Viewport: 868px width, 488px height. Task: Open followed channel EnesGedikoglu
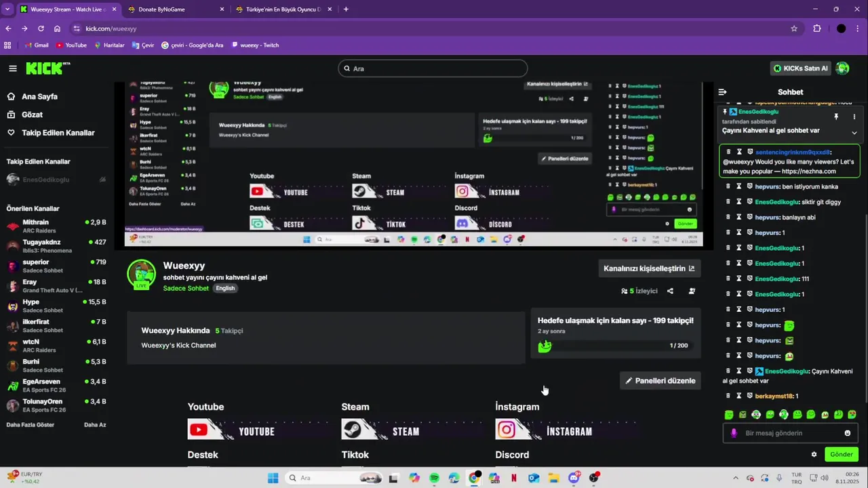click(x=56, y=180)
